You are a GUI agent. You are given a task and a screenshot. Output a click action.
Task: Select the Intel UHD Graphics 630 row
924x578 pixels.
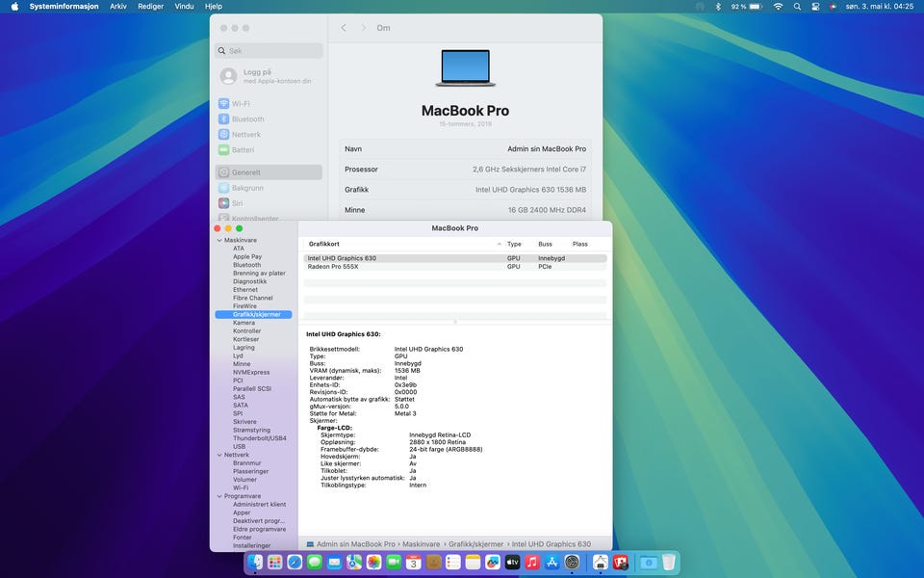tap(455, 258)
